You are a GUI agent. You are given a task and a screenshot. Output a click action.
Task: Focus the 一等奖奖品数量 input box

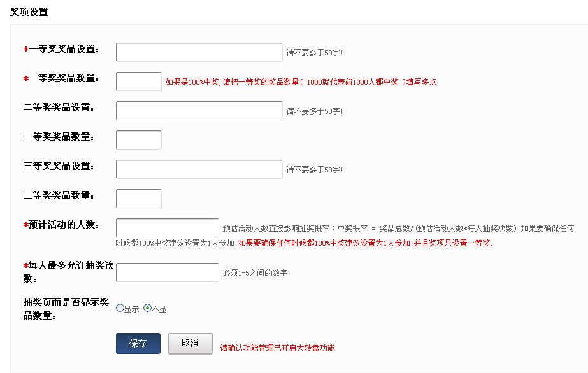[x=139, y=81]
